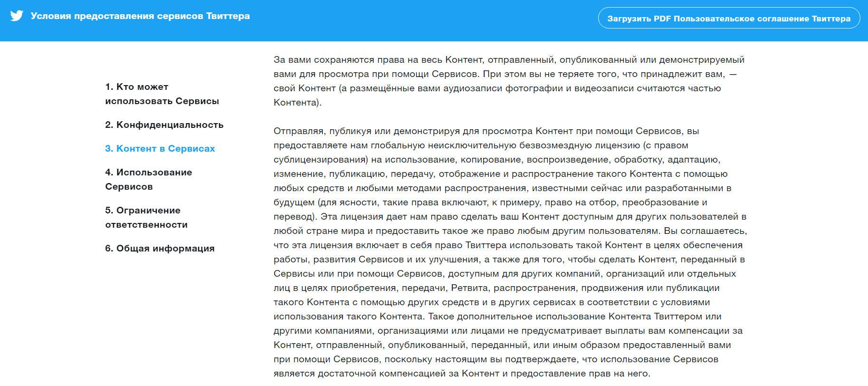The height and width of the screenshot is (386, 868).
Task: Go to '2. Конфиденциальность' section
Action: 164,125
